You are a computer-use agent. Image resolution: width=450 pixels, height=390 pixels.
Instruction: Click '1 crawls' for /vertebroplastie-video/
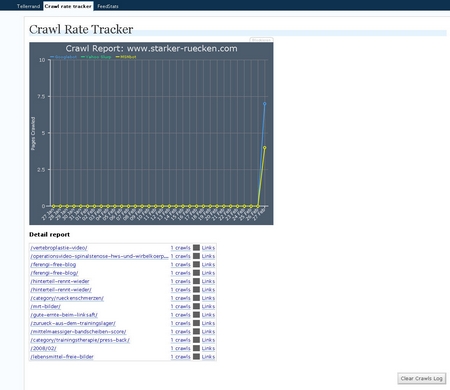[180, 248]
